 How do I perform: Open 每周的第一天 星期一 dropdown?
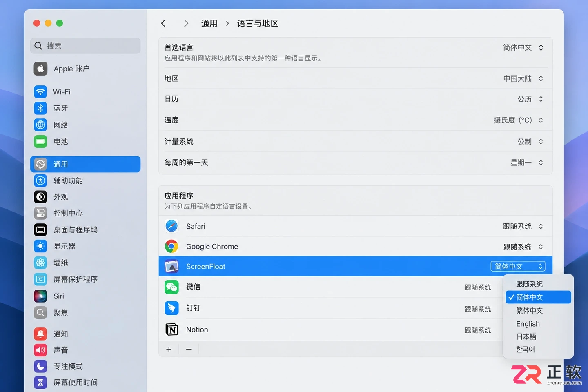[527, 163]
